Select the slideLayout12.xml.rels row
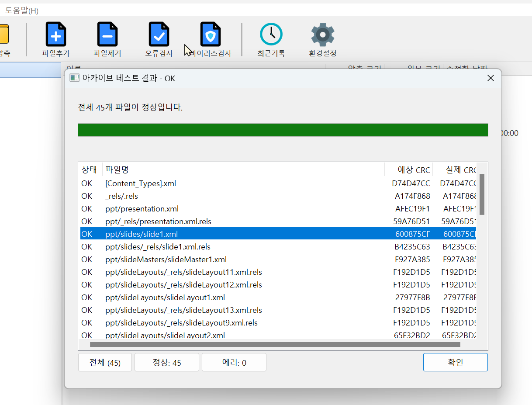Image resolution: width=532 pixels, height=405 pixels. click(278, 285)
